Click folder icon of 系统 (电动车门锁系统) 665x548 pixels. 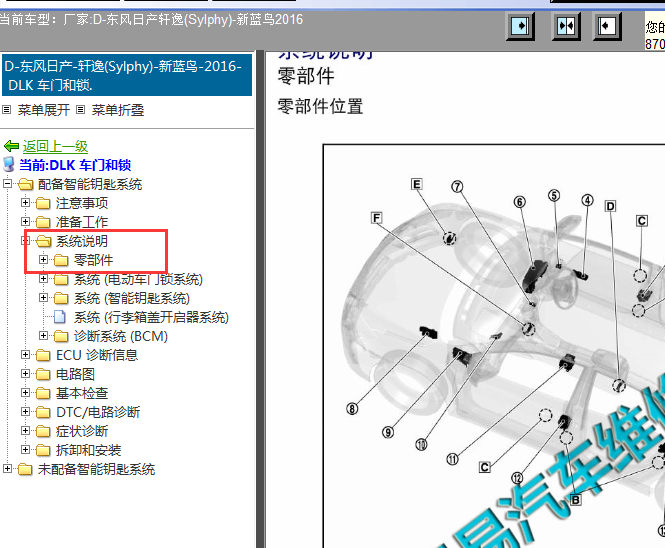pyautogui.click(x=61, y=279)
